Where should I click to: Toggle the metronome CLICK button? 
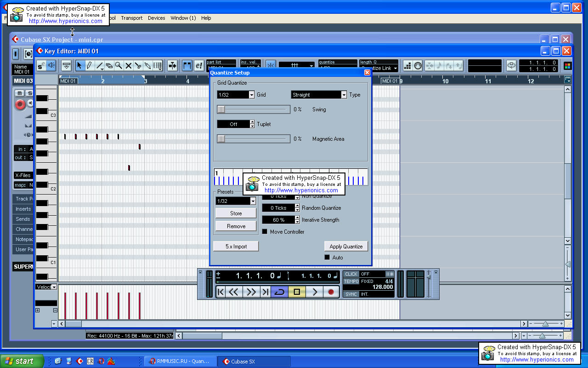point(351,274)
